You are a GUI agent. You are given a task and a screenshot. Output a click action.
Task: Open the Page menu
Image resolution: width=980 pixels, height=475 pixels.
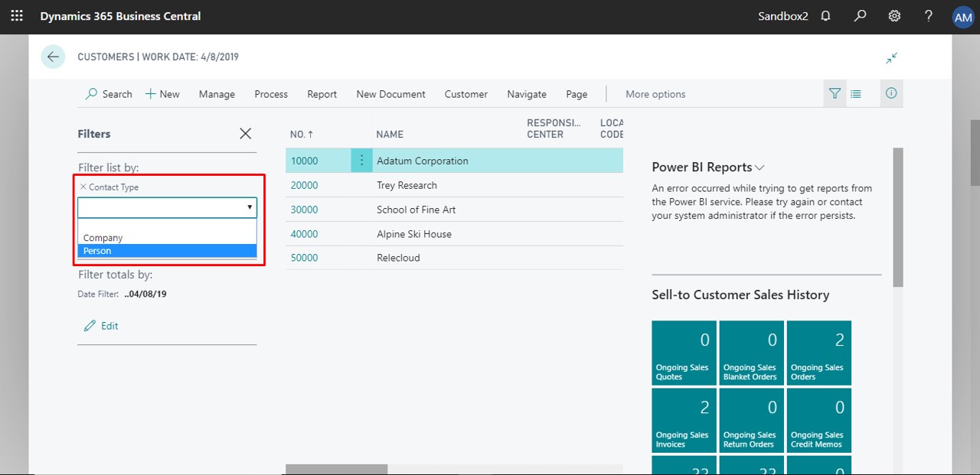tap(577, 94)
